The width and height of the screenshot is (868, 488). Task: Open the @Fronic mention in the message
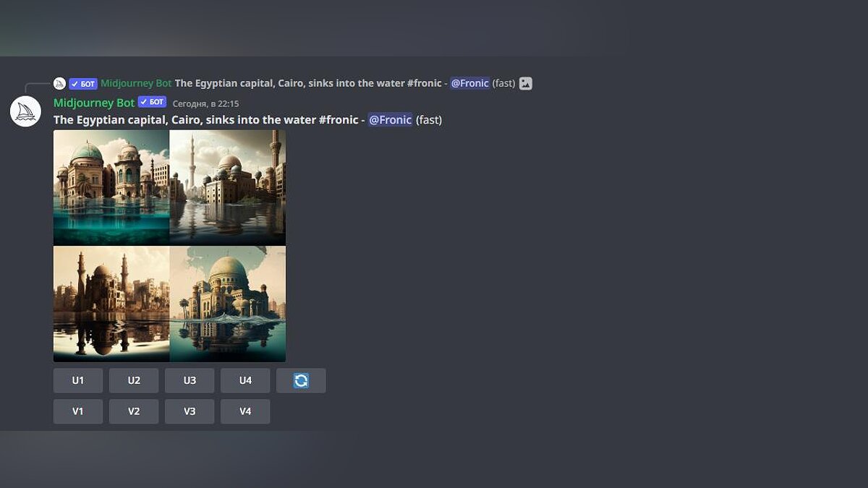pos(391,119)
